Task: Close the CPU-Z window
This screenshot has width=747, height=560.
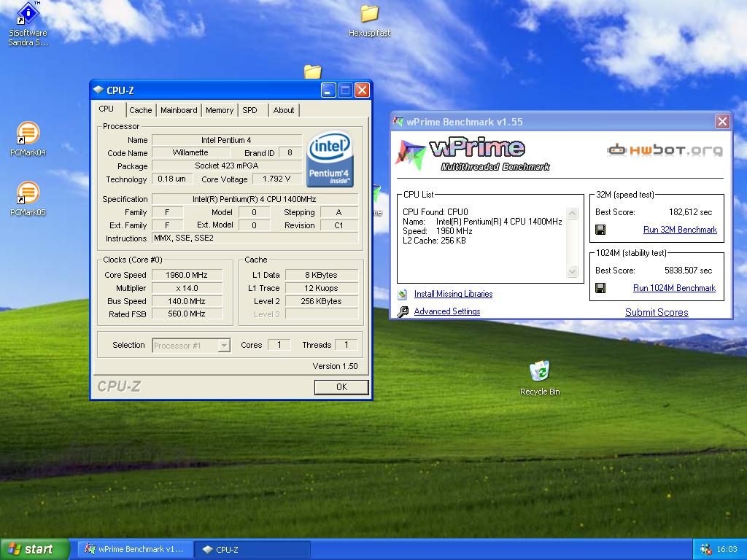Action: coord(362,90)
